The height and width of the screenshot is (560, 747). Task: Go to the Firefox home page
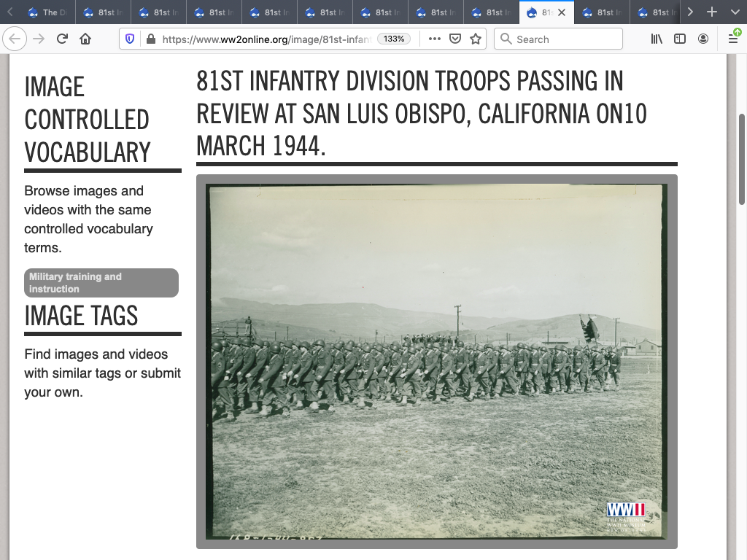(85, 39)
